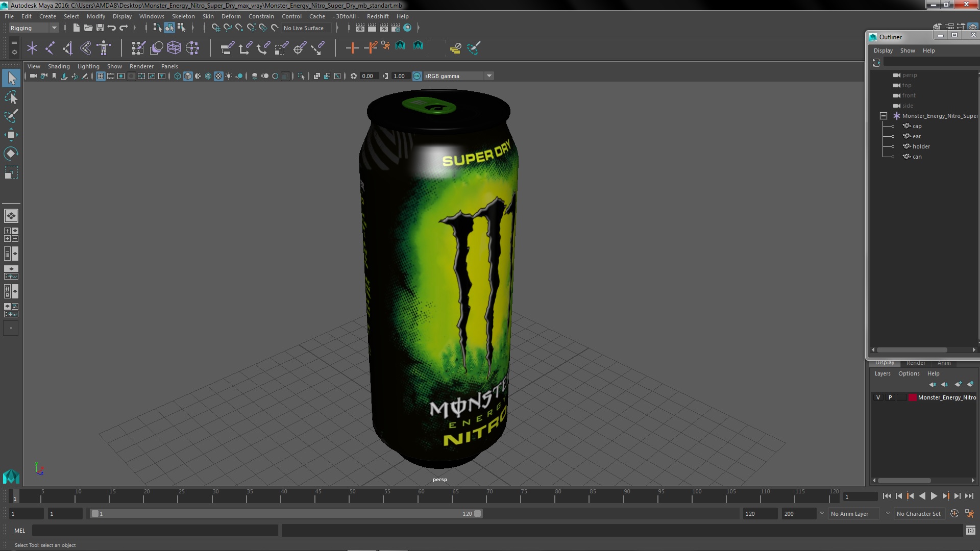980x551 pixels.
Task: Select the arrow Select Tool in toolbox
Action: [11, 78]
